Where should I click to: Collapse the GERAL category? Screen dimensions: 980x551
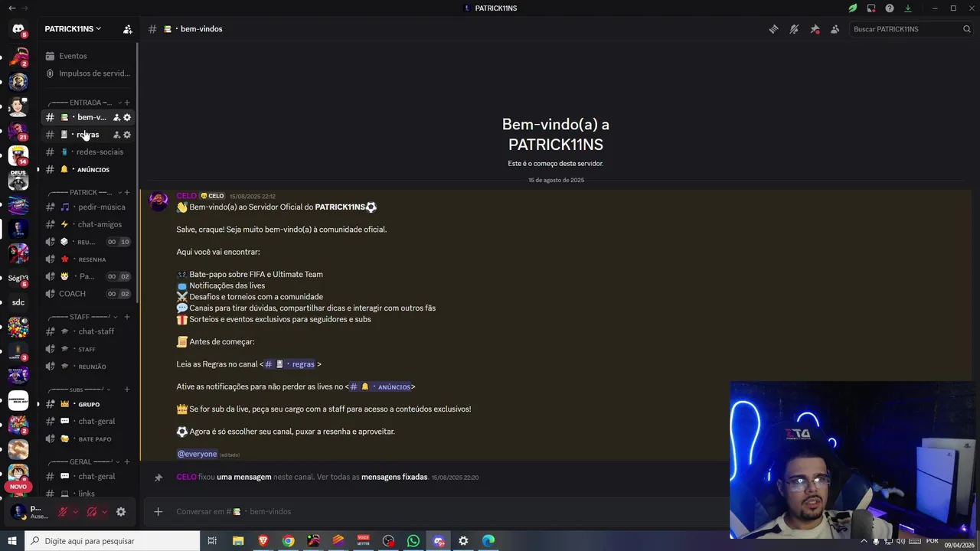[83, 462]
